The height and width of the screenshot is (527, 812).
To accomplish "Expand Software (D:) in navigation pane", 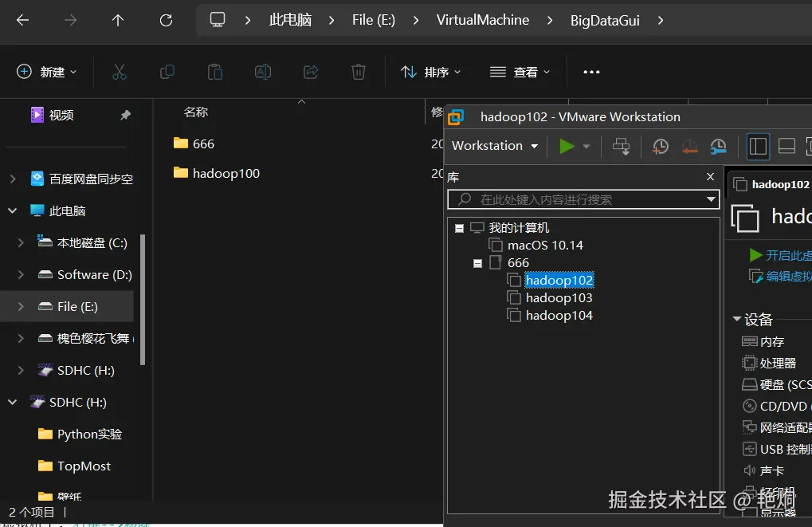I will click(21, 274).
